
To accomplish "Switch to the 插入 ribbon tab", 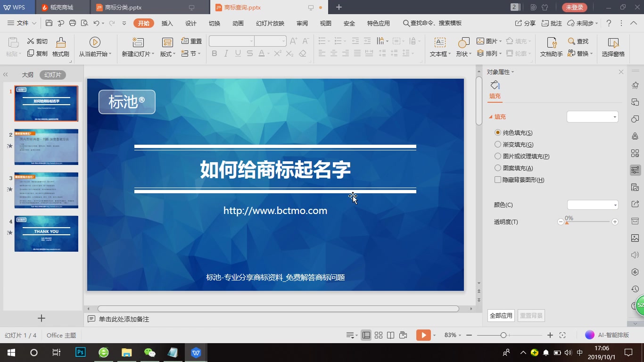I will point(167,23).
